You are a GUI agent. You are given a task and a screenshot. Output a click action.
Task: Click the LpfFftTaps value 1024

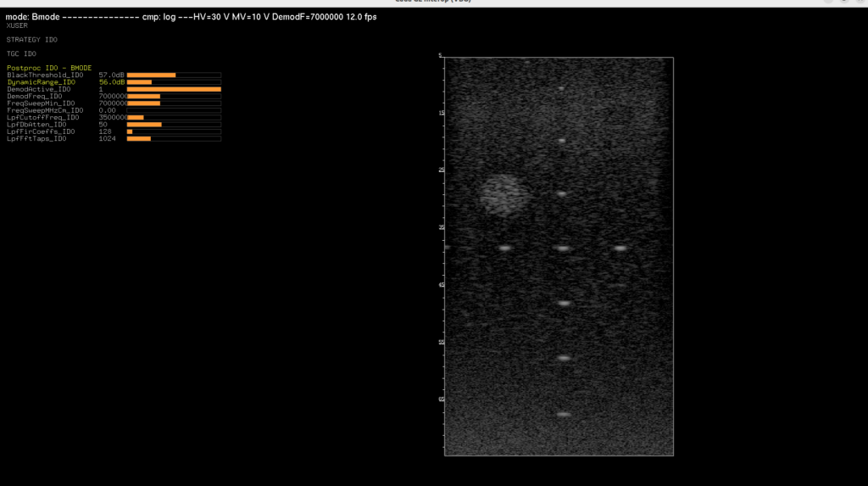[108, 139]
